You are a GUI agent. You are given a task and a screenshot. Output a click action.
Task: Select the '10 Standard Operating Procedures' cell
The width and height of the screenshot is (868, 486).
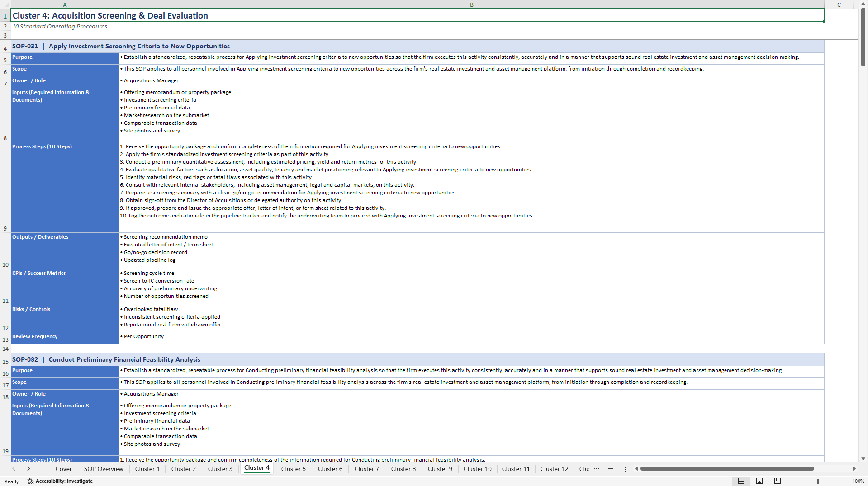pyautogui.click(x=65, y=27)
